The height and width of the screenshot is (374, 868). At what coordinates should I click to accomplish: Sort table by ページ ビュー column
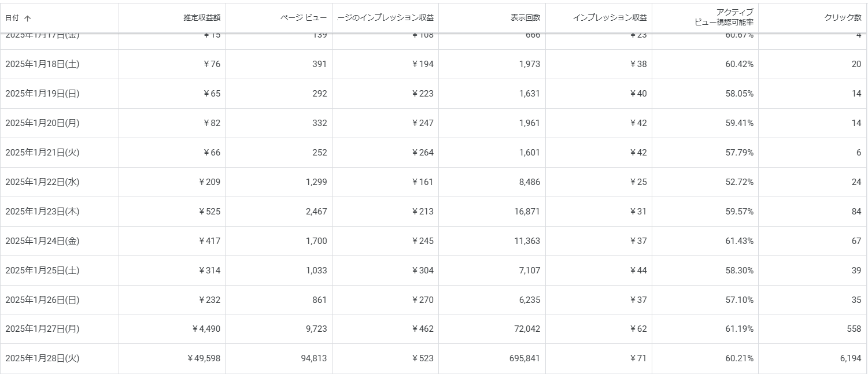tap(304, 18)
